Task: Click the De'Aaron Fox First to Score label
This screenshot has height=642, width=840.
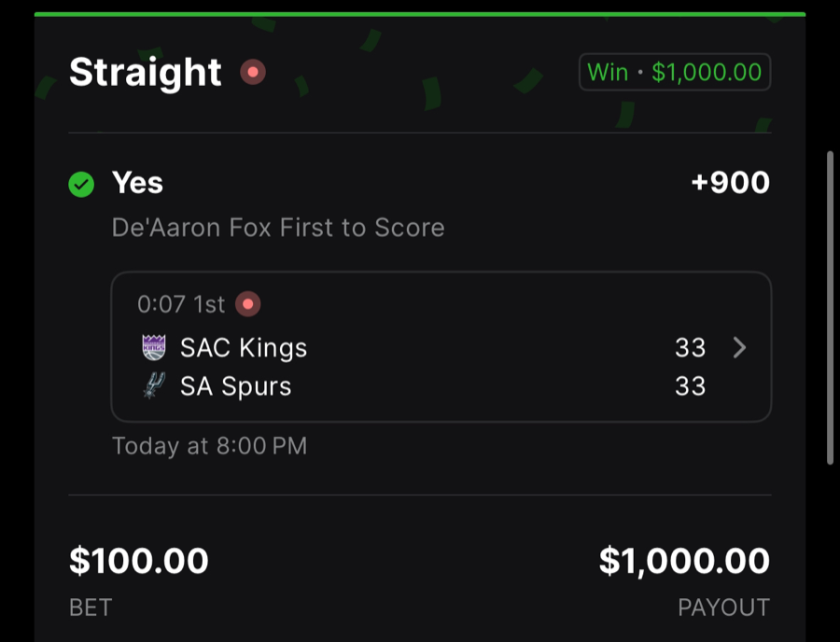Action: point(277,227)
